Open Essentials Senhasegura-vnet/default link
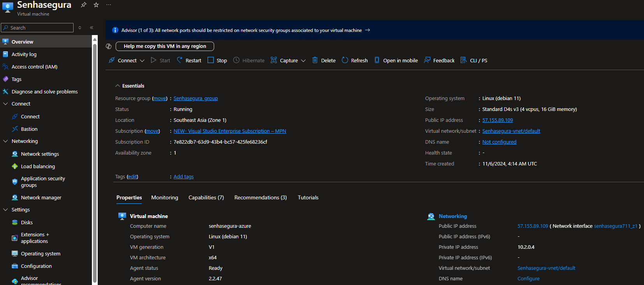 [x=511, y=131]
